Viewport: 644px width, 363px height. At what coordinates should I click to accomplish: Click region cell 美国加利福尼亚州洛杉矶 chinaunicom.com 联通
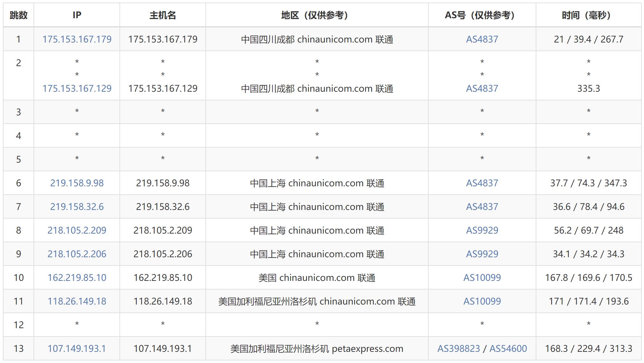coord(317,301)
